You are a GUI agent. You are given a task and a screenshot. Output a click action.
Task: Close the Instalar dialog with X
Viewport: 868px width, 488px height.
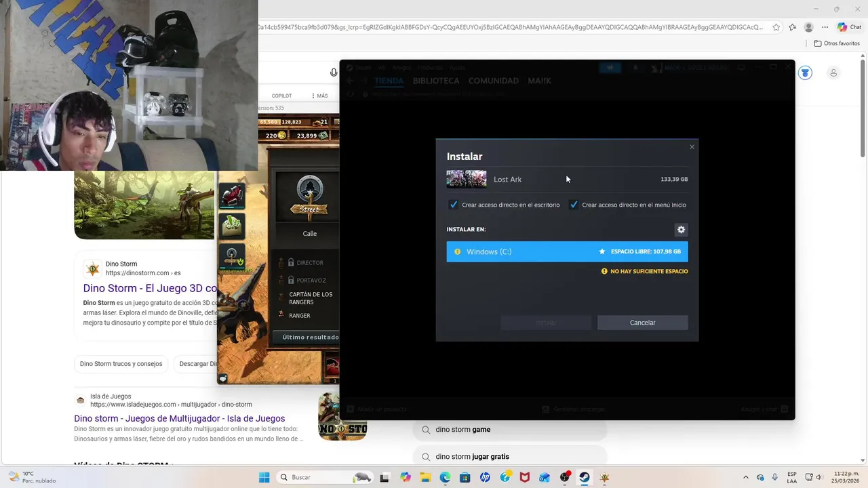point(692,147)
